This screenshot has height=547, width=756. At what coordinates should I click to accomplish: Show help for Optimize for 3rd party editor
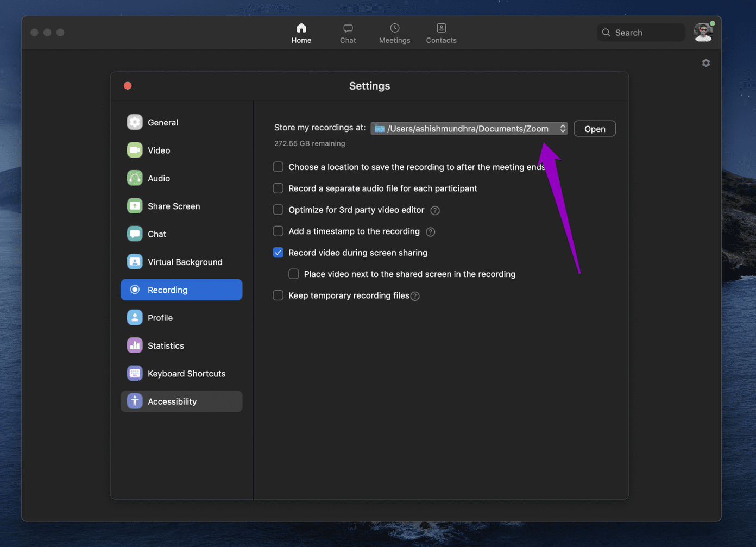(435, 210)
